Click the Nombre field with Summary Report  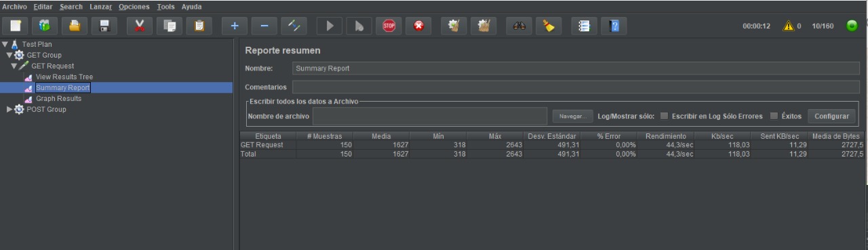pyautogui.click(x=576, y=68)
